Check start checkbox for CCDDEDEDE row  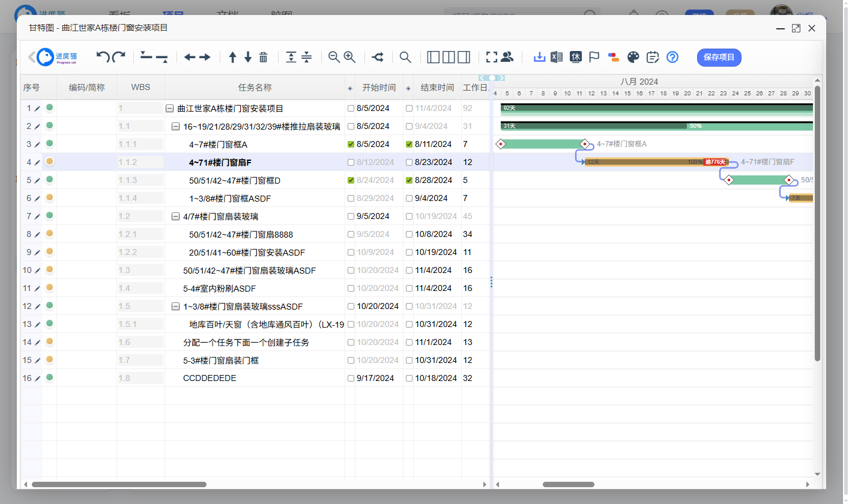pos(351,379)
